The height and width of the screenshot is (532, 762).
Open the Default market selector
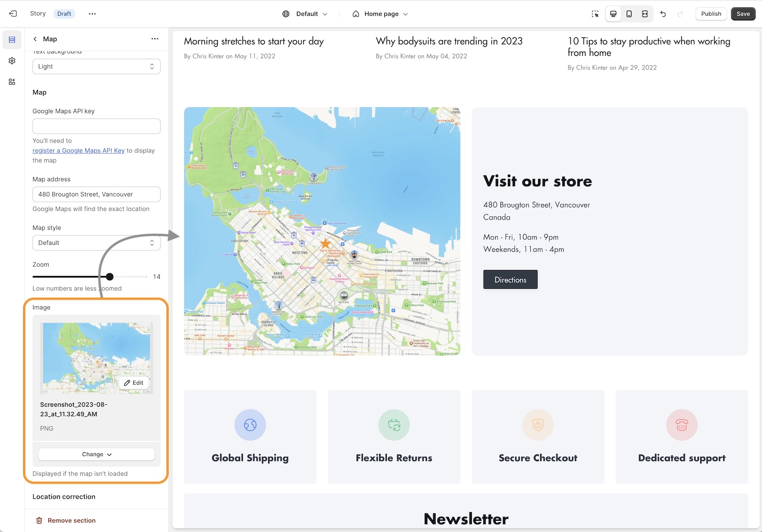[305, 14]
